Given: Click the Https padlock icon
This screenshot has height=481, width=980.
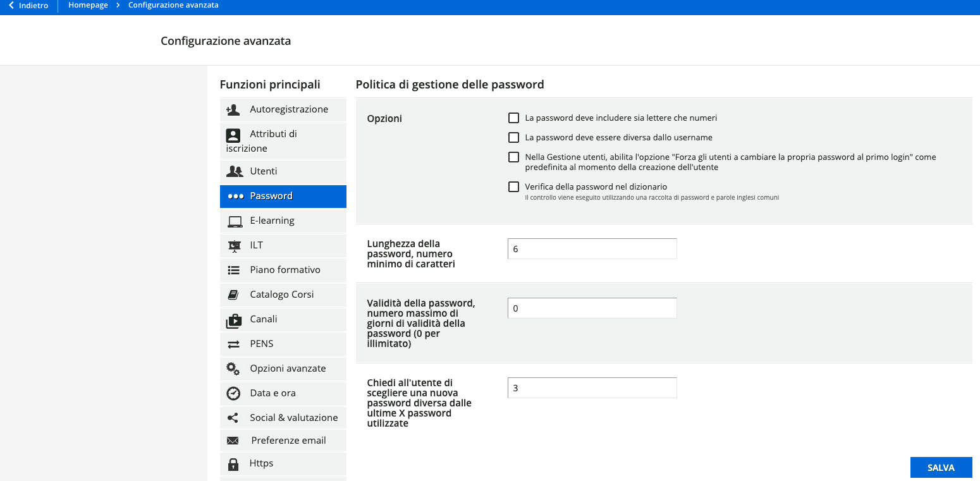Looking at the screenshot, I should tap(233, 463).
